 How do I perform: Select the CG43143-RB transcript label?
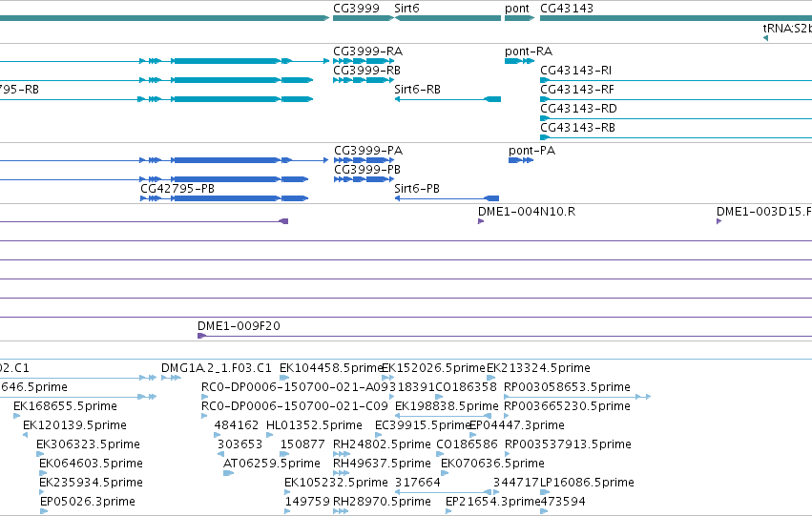[x=577, y=128]
